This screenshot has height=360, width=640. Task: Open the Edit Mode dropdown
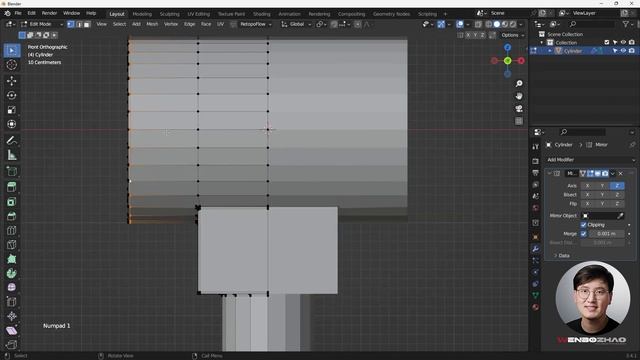(x=42, y=24)
